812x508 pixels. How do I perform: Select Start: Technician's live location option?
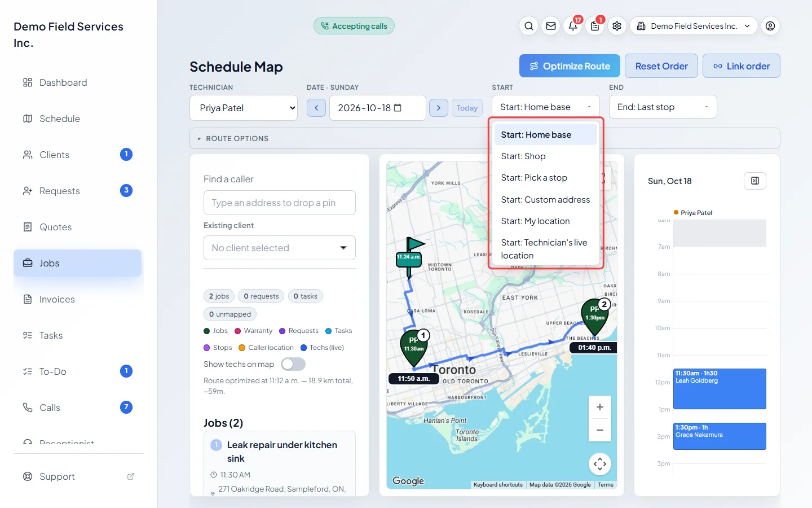pos(546,249)
